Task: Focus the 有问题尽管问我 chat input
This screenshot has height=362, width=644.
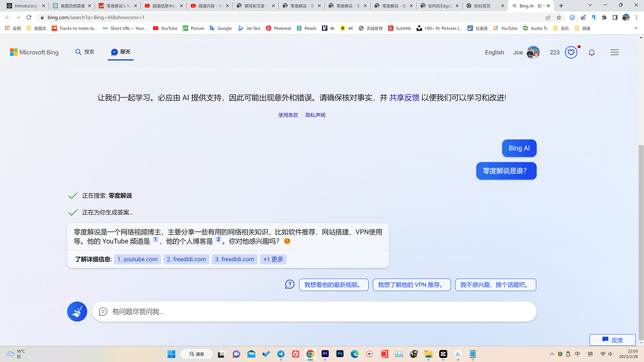Action: pos(314,312)
